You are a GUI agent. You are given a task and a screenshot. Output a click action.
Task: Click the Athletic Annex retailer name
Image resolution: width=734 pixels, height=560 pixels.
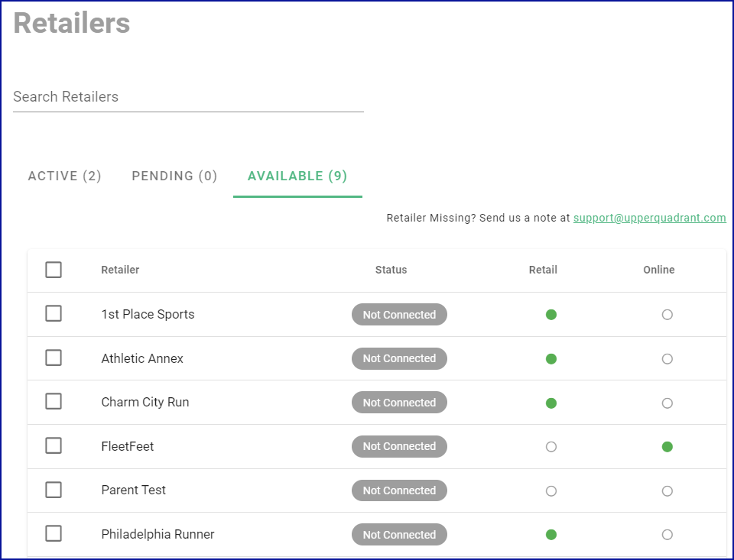[x=142, y=358]
